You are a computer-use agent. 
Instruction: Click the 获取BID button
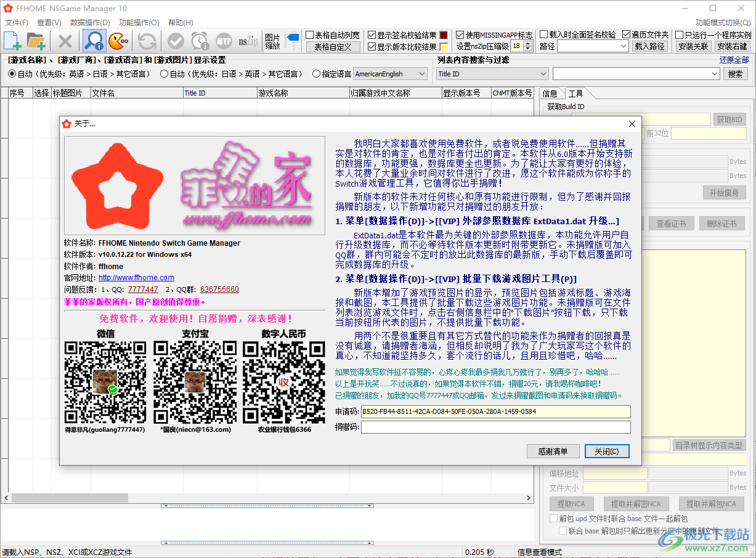pos(730,119)
